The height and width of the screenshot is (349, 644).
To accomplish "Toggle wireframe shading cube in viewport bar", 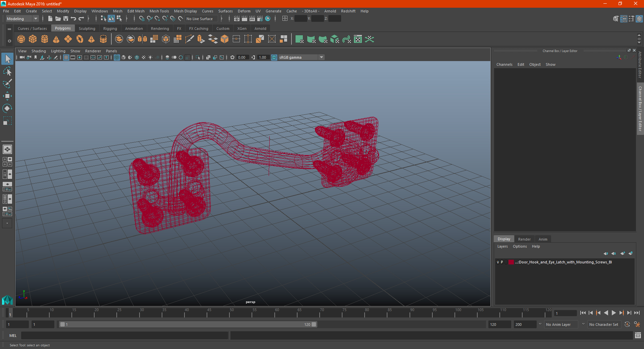I will coord(117,57).
